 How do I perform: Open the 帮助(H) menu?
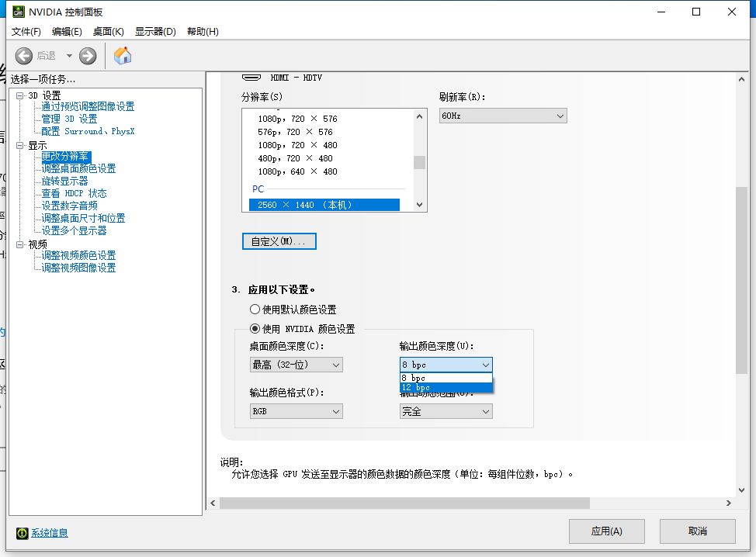coord(203,31)
